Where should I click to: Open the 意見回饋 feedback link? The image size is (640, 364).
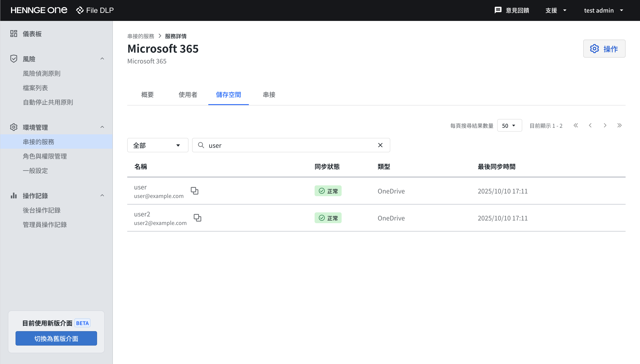click(512, 10)
